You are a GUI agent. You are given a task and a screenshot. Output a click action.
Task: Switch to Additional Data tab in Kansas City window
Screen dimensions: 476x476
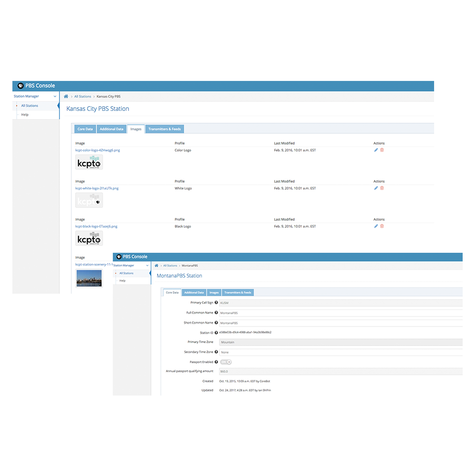pos(111,129)
